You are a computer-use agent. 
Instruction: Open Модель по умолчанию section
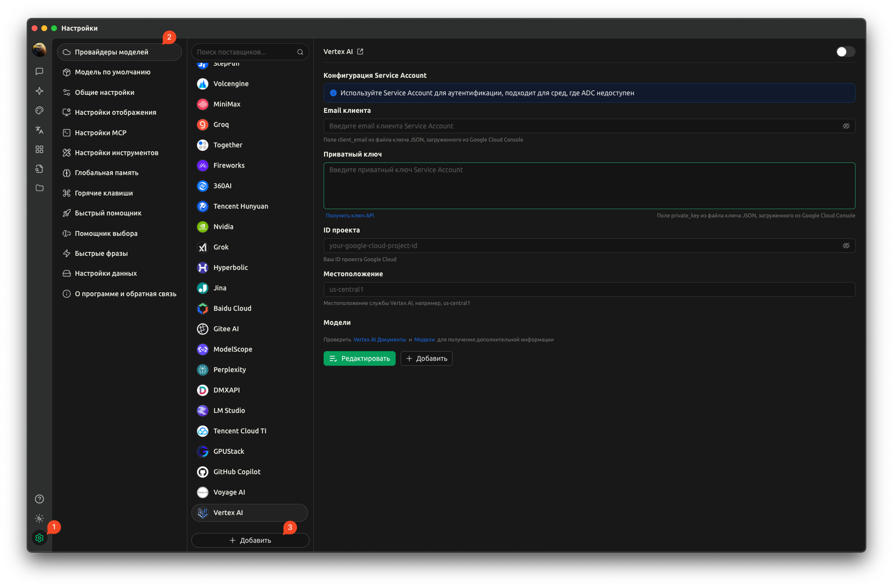tap(119, 72)
